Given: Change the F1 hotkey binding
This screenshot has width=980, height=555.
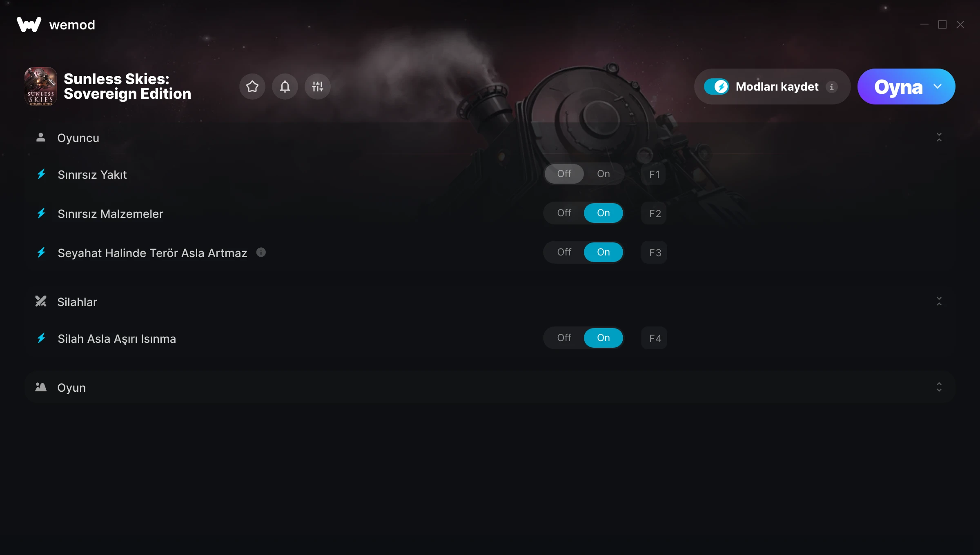Looking at the screenshot, I should [654, 174].
